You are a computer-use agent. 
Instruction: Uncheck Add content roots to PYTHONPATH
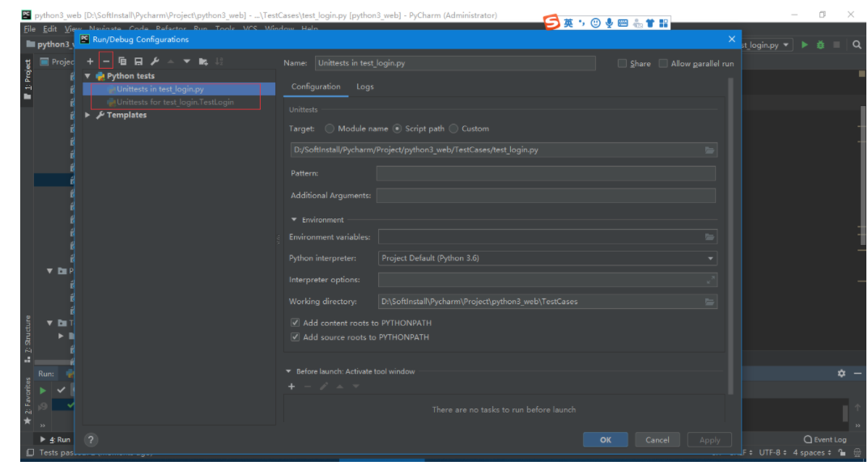[x=295, y=323]
